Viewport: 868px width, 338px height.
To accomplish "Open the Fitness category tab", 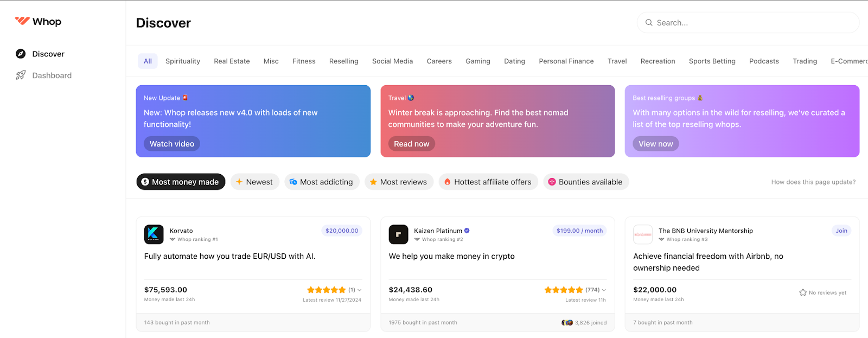I will pos(304,61).
